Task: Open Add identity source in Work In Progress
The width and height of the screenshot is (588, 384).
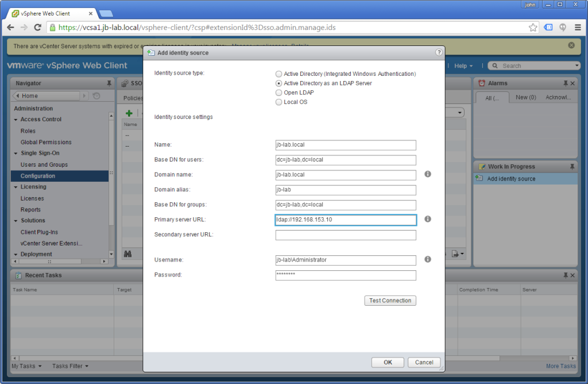Action: coord(525,179)
